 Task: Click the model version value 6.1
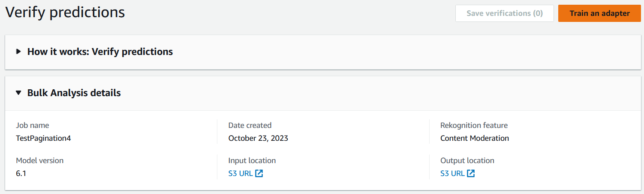point(21,173)
